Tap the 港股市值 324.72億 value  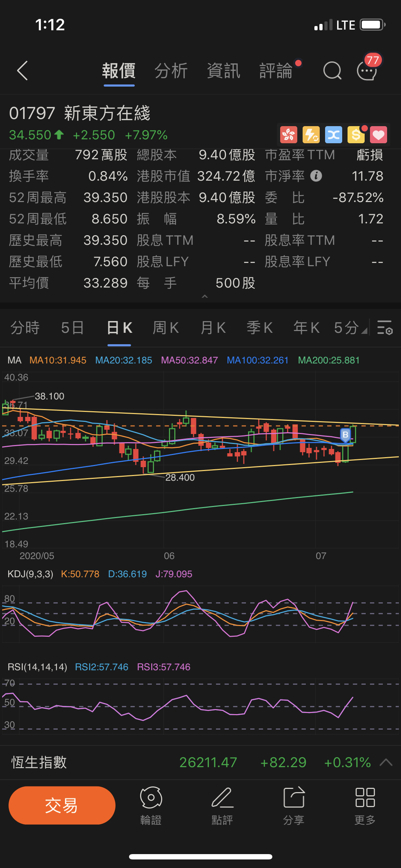[226, 176]
